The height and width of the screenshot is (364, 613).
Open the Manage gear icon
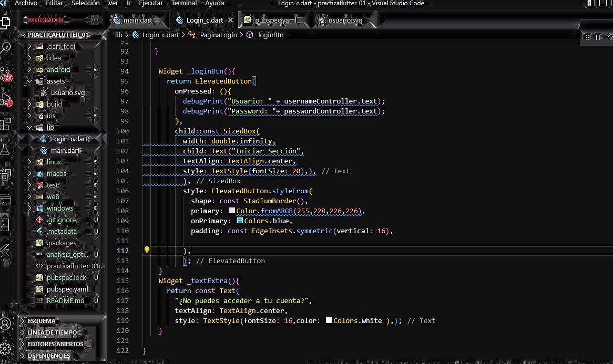click(x=5, y=349)
